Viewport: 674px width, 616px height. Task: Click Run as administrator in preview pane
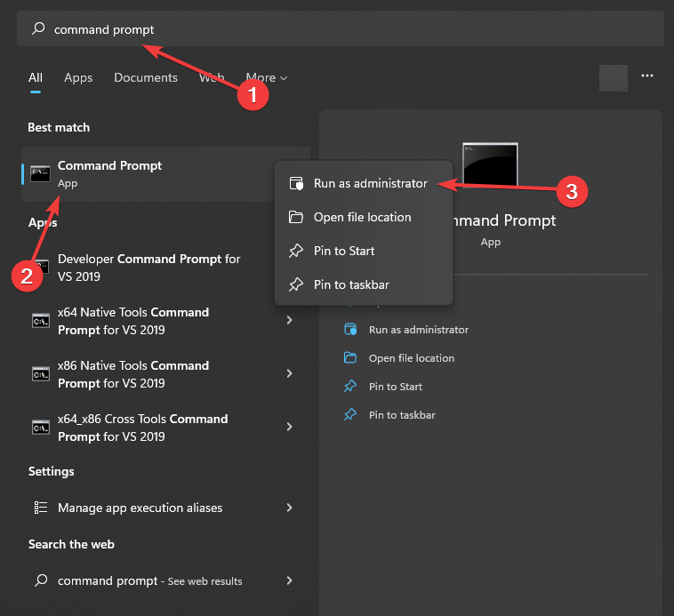[418, 330]
